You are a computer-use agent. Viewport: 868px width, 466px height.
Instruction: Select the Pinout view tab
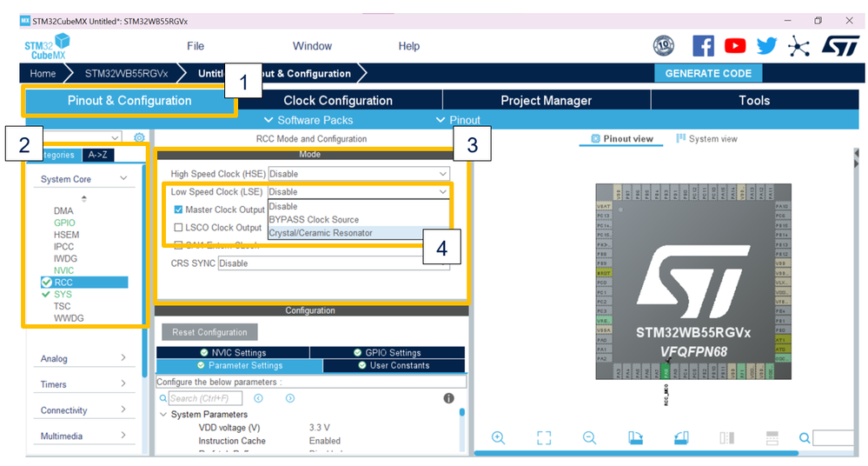[621, 138]
